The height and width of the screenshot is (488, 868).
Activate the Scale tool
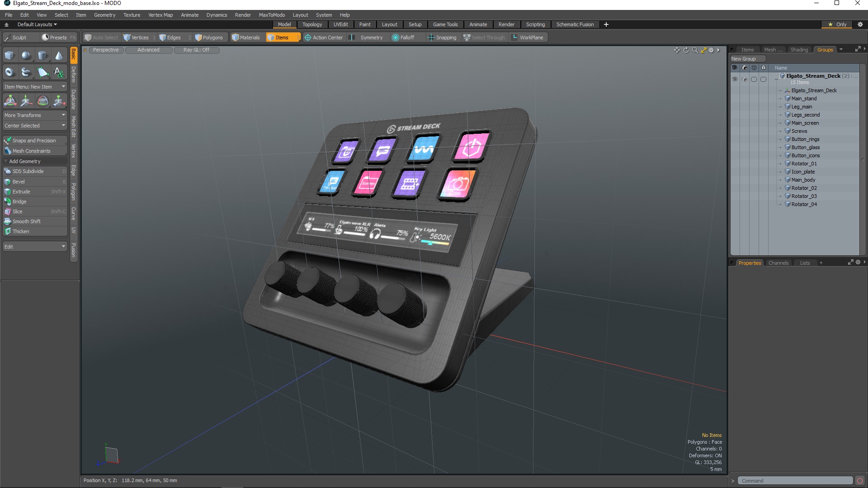pos(59,101)
